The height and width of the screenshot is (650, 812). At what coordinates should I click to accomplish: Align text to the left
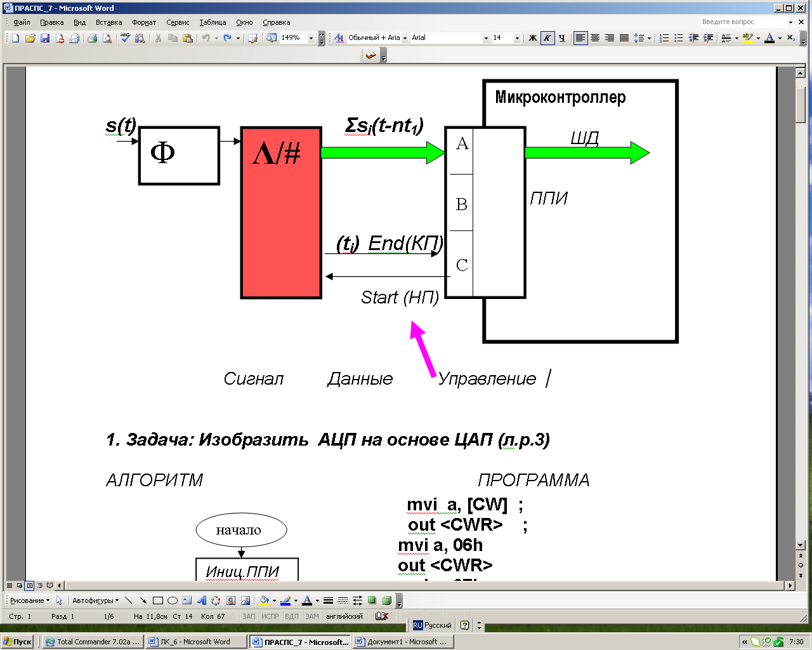pyautogui.click(x=580, y=38)
